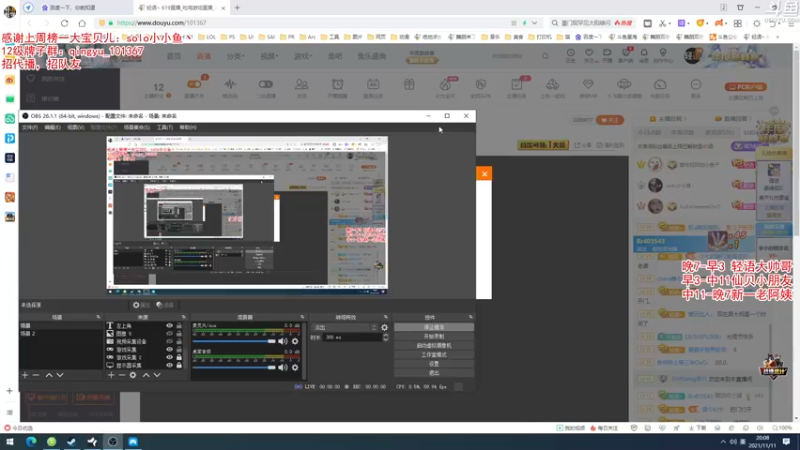Mute the microphone audio track speaker icon

283,341
